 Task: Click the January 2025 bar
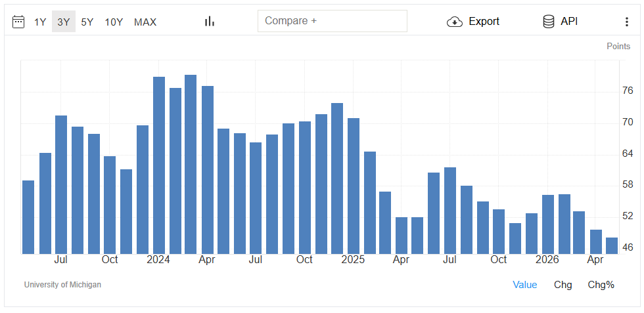(x=354, y=186)
